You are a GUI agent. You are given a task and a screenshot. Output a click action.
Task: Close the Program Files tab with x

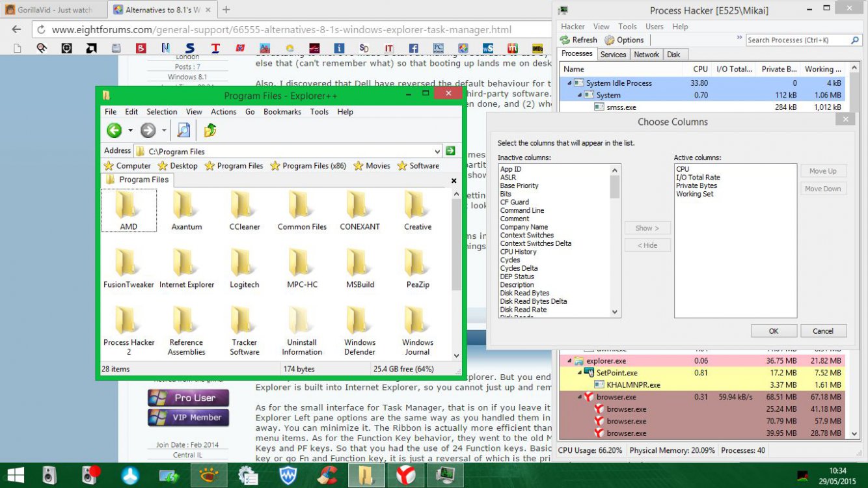tap(454, 181)
